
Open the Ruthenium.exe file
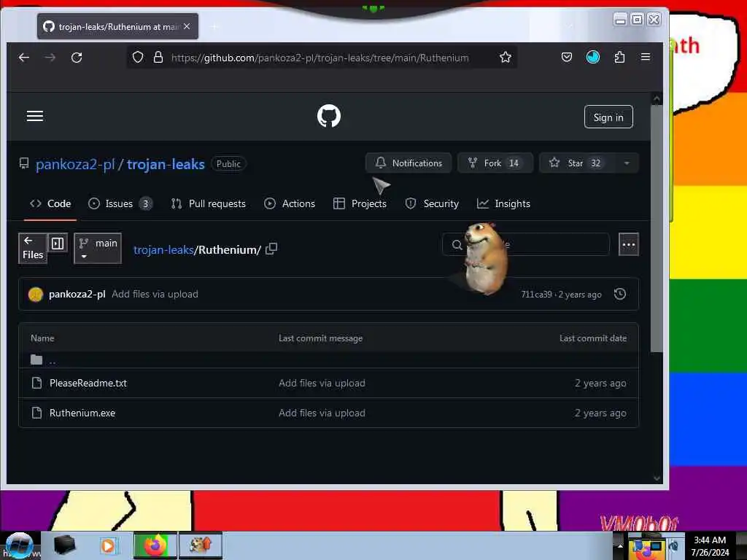tap(82, 413)
